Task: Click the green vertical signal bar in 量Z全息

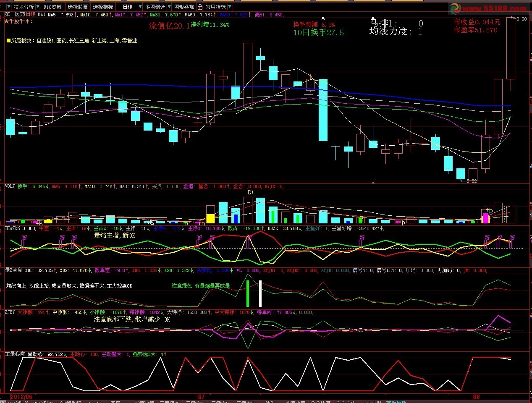Action: click(x=248, y=293)
